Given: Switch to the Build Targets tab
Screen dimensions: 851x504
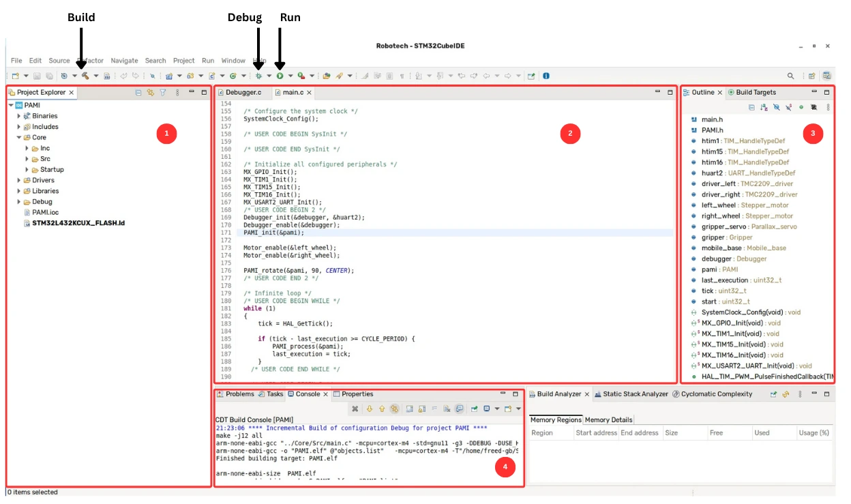Looking at the screenshot, I should (751, 92).
